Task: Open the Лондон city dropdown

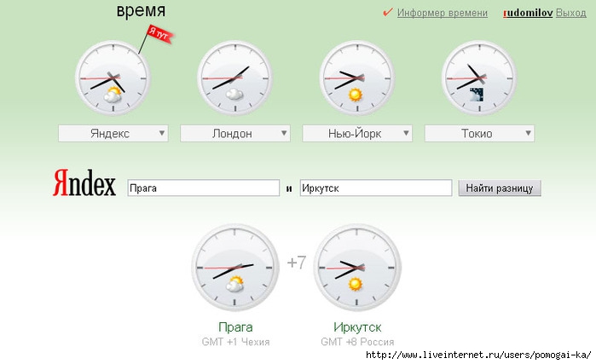Action: [x=284, y=134]
